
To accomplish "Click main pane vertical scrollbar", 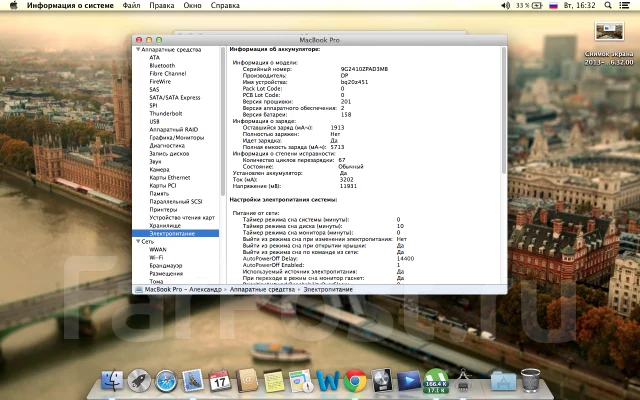I will 504,111.
